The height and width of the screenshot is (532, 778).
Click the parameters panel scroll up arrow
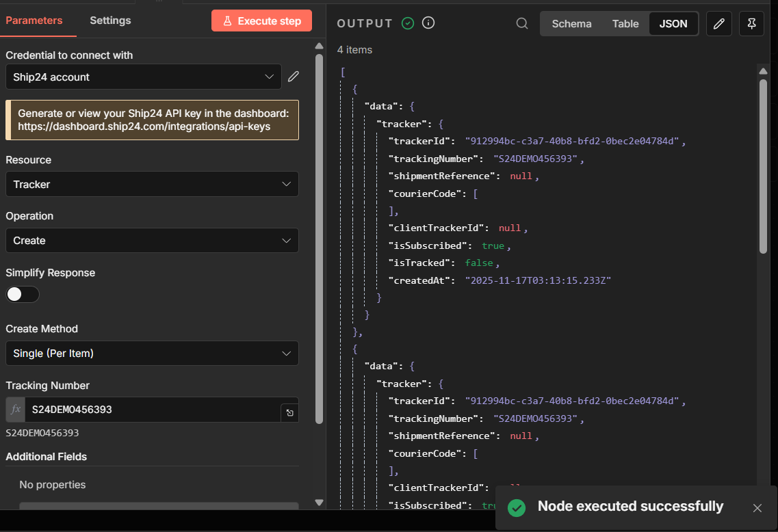tap(319, 46)
